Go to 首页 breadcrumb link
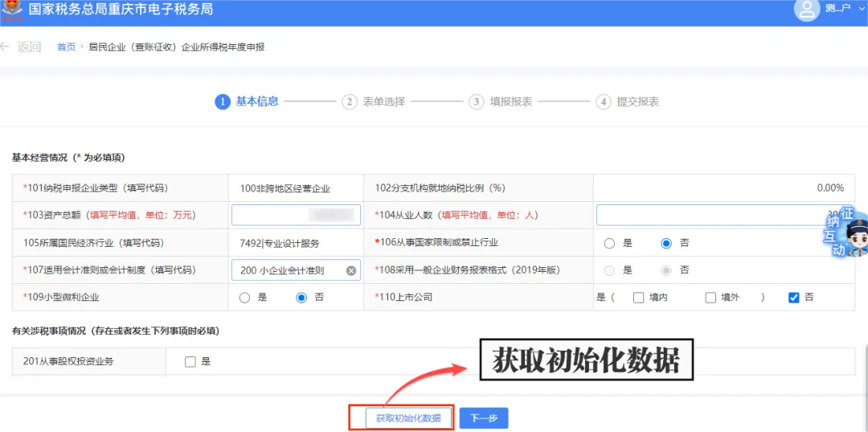868x432 pixels. click(66, 47)
